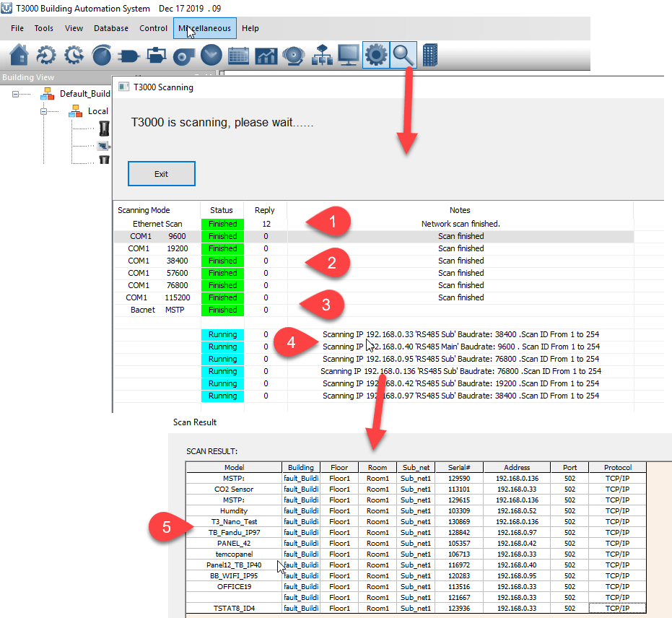Select the T3_Nano_Test result row
The width and height of the screenshot is (672, 618).
coord(416,521)
